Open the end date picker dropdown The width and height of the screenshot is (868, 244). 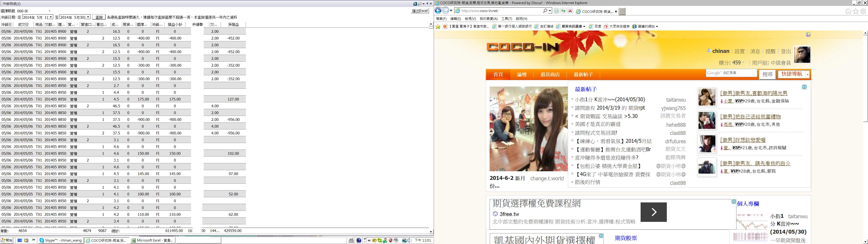pyautogui.click(x=88, y=17)
